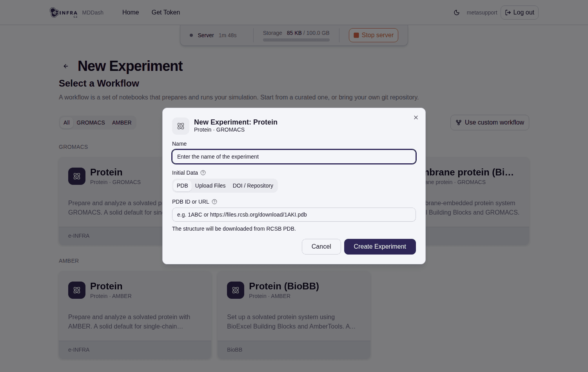Click the help icon next to PDB ID or URL
Screen dimensions: 588x372
coord(214,202)
